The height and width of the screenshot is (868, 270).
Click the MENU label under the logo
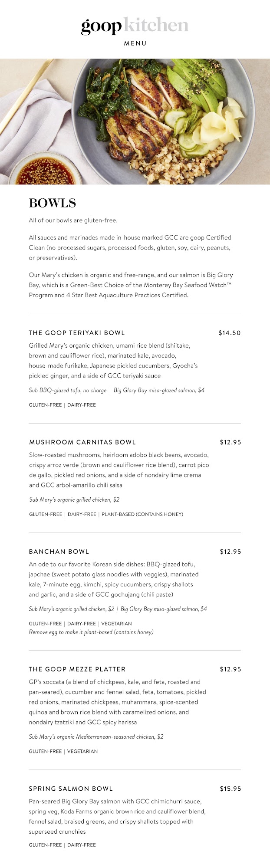pos(135,43)
